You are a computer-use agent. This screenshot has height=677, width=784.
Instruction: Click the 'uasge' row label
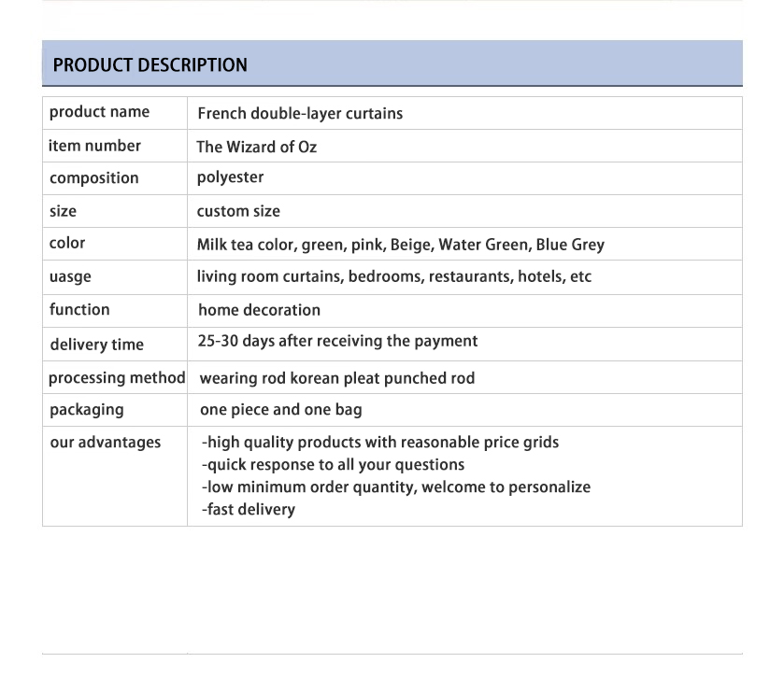[70, 277]
